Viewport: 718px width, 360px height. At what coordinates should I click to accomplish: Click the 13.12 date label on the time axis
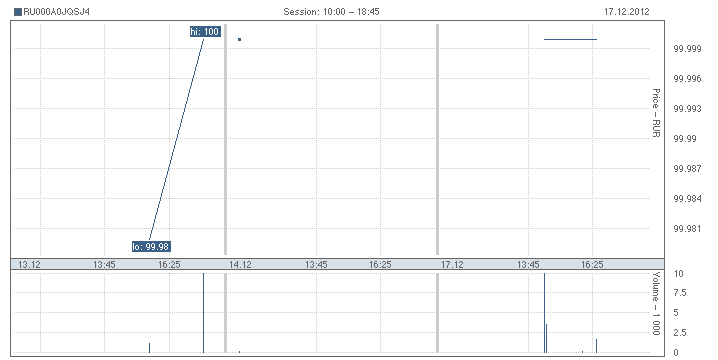[29, 264]
